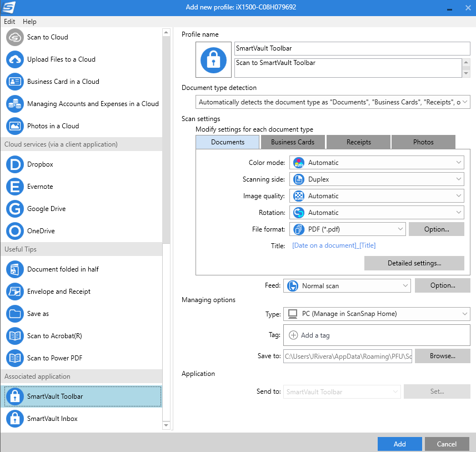Select the Save as folder icon

tap(15, 314)
